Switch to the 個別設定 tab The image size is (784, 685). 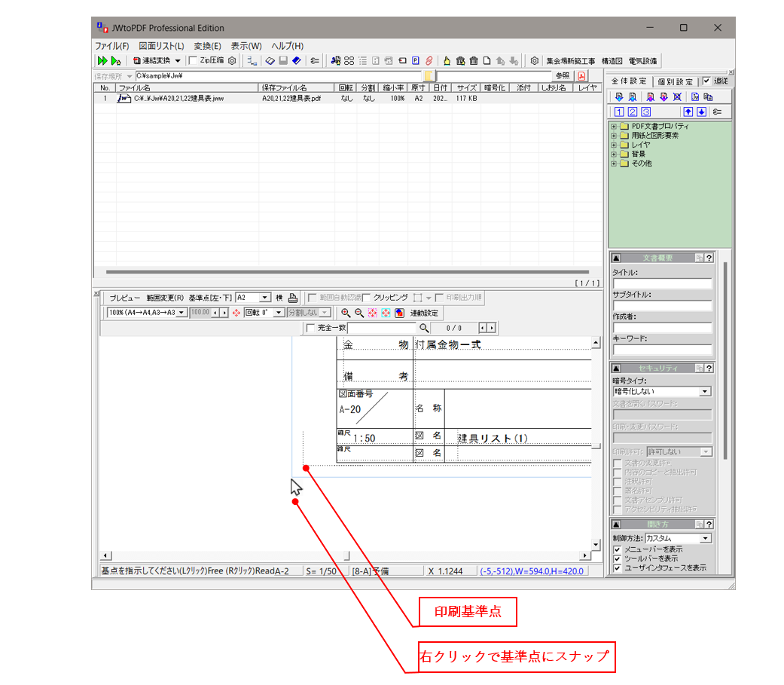(x=675, y=81)
